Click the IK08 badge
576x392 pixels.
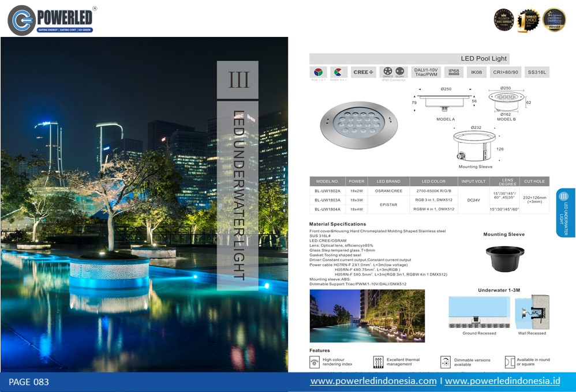(x=477, y=72)
